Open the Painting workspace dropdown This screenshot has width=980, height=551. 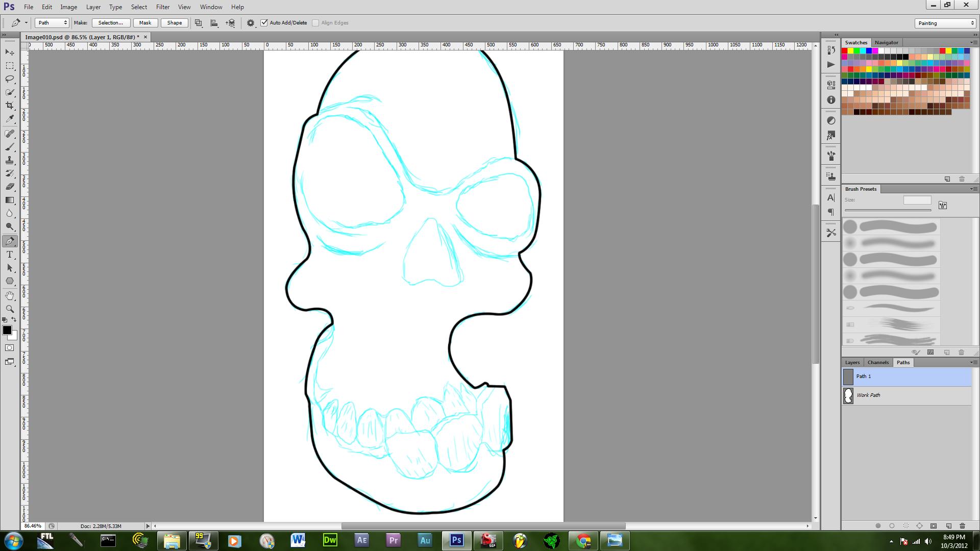(945, 23)
